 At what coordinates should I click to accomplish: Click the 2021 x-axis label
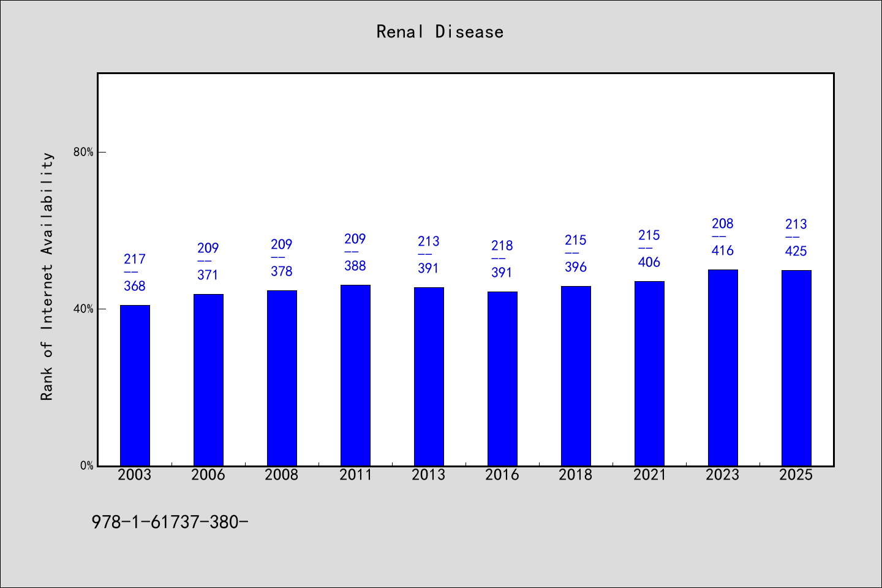click(649, 475)
